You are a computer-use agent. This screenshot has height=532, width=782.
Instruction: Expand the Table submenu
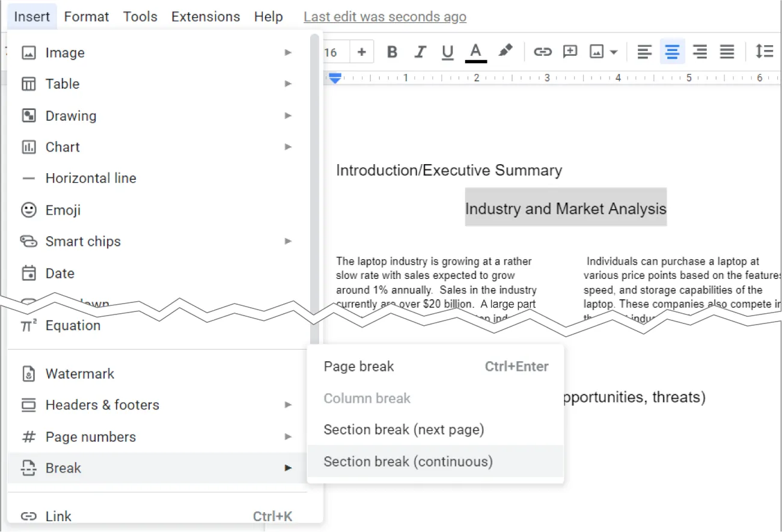(62, 84)
